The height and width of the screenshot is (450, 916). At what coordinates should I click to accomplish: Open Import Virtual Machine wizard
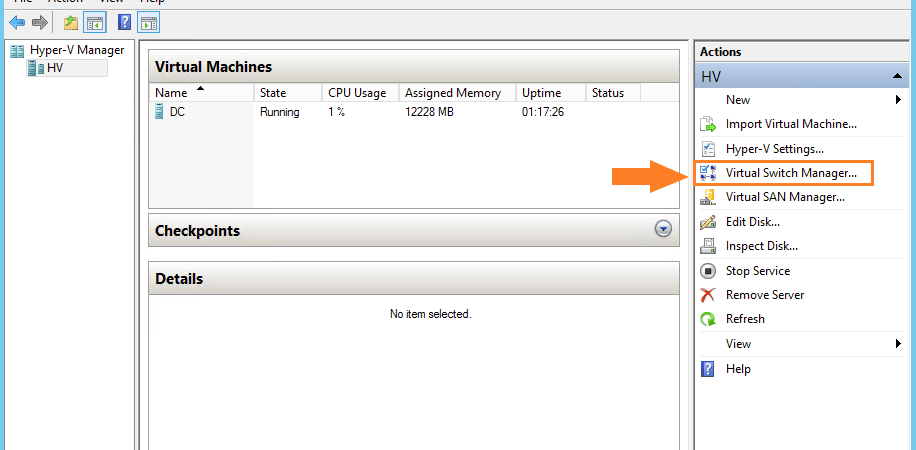click(791, 124)
